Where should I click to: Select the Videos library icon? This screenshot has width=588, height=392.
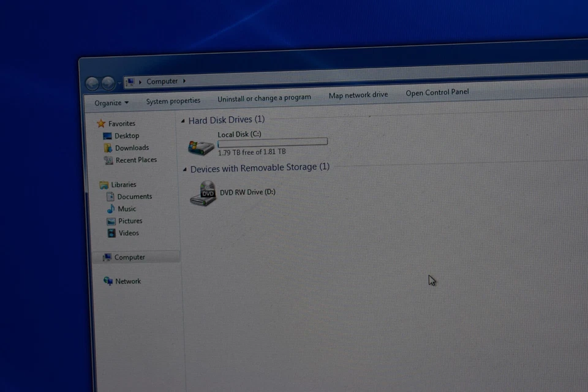(x=112, y=233)
